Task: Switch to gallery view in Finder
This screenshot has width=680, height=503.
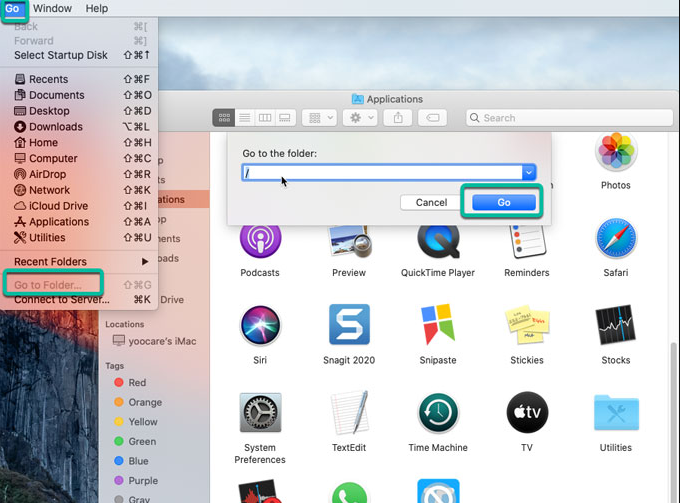Action: coord(285,118)
